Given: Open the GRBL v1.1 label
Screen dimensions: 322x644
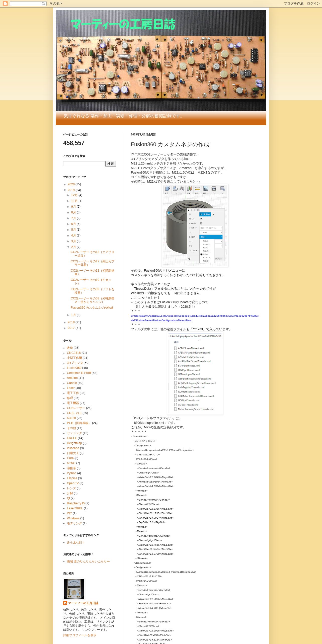Looking at the screenshot, I should (74, 413).
